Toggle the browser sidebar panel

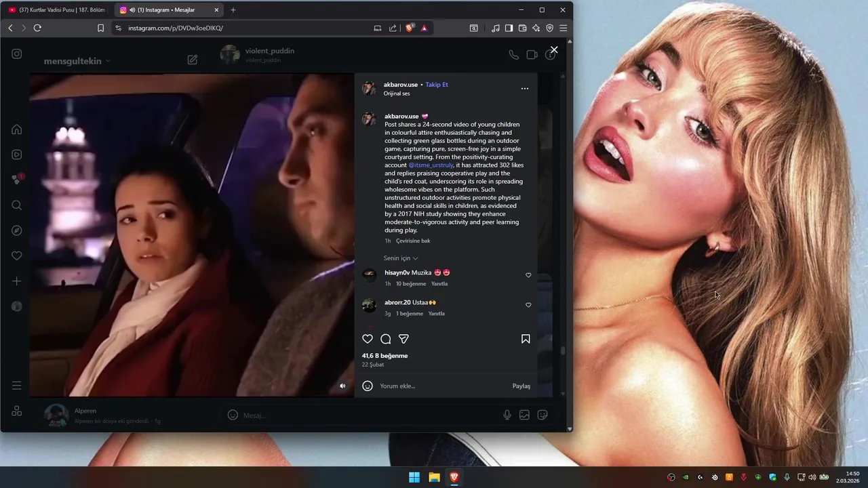tap(509, 28)
